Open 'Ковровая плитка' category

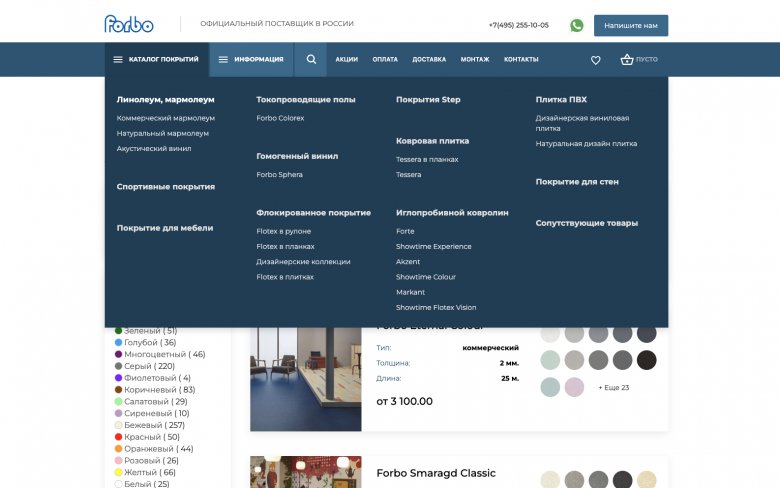coord(432,141)
